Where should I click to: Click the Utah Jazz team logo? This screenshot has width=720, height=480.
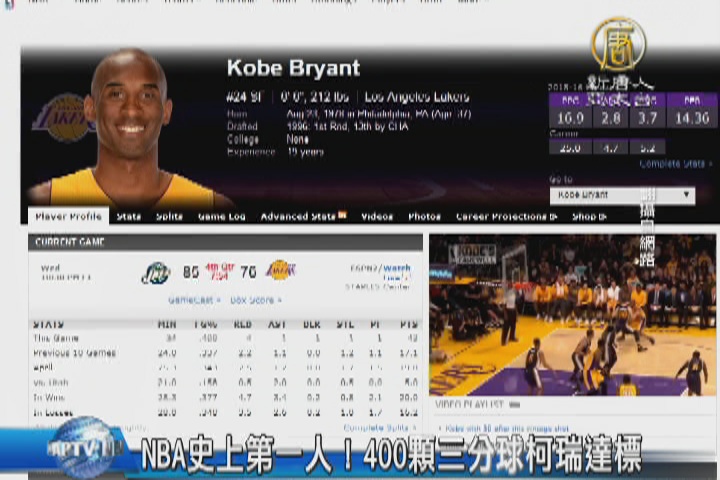[155, 272]
